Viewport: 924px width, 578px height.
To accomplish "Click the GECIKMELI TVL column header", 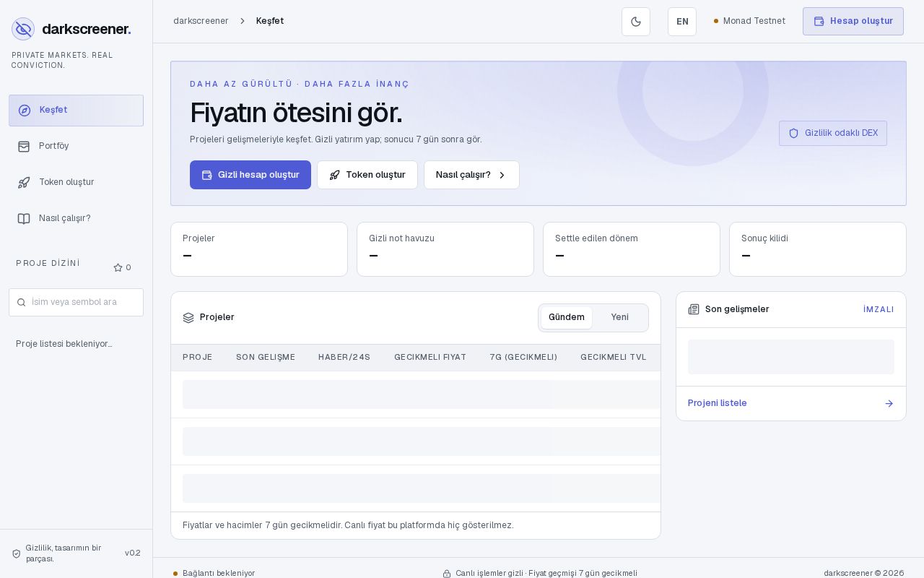I will [x=614, y=358].
